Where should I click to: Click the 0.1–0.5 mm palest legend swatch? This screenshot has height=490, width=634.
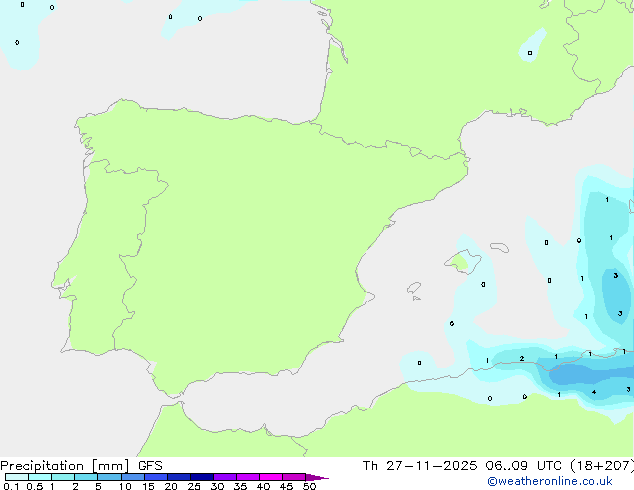[17, 477]
